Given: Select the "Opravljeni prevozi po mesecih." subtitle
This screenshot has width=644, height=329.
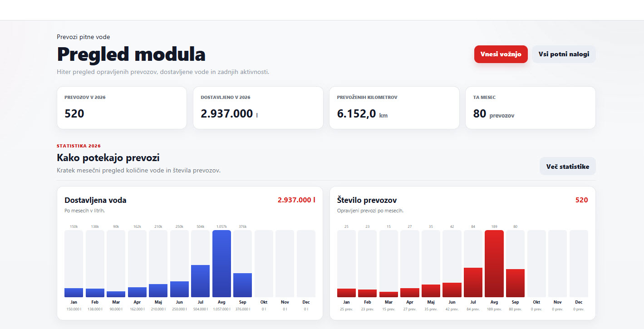Looking at the screenshot, I should 370,211.
